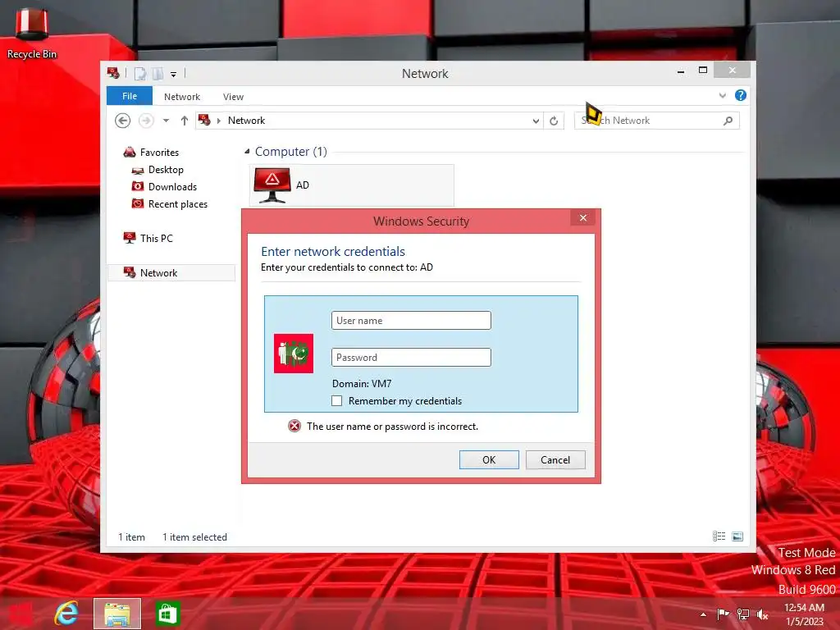Open the Network ribbon tab
Viewport: 840px width, 630px height.
pyautogui.click(x=182, y=97)
